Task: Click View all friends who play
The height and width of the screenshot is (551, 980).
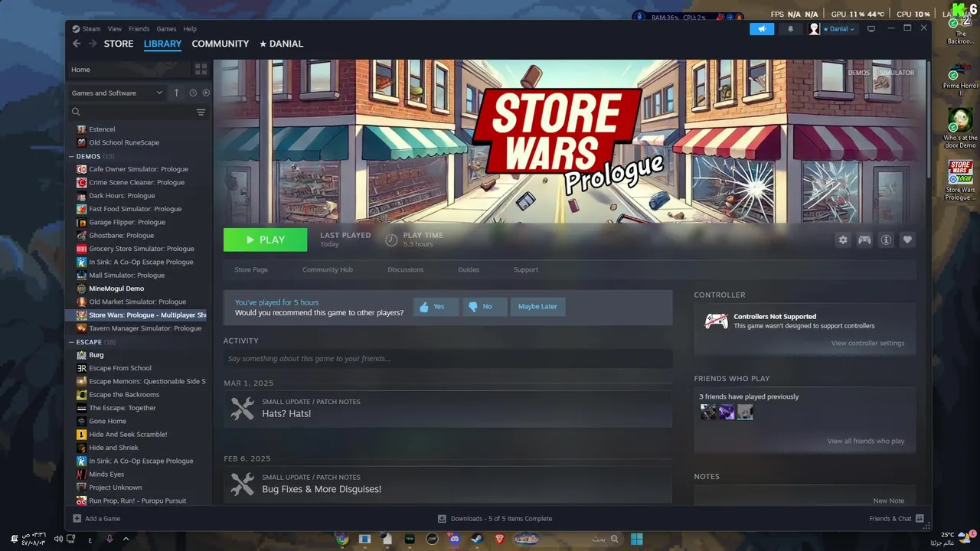Action: click(x=865, y=441)
